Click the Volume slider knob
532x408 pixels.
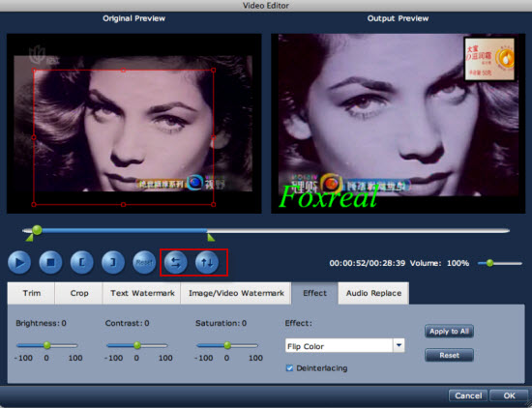click(489, 263)
